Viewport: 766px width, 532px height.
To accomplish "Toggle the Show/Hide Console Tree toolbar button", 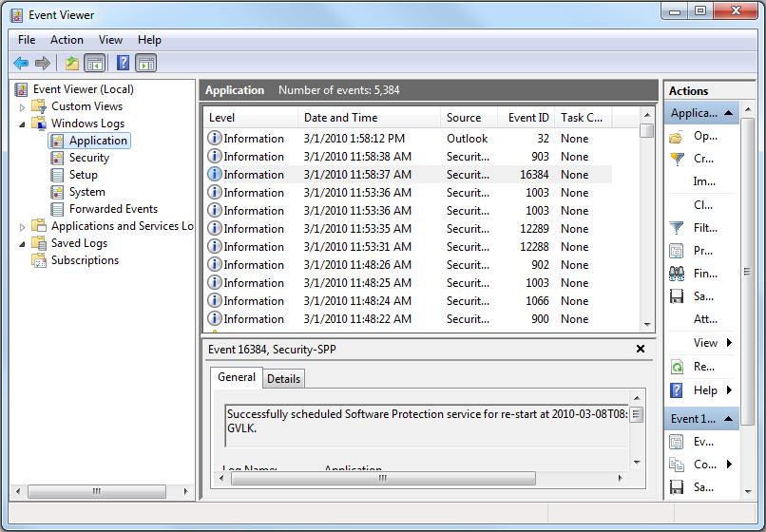I will click(x=95, y=64).
